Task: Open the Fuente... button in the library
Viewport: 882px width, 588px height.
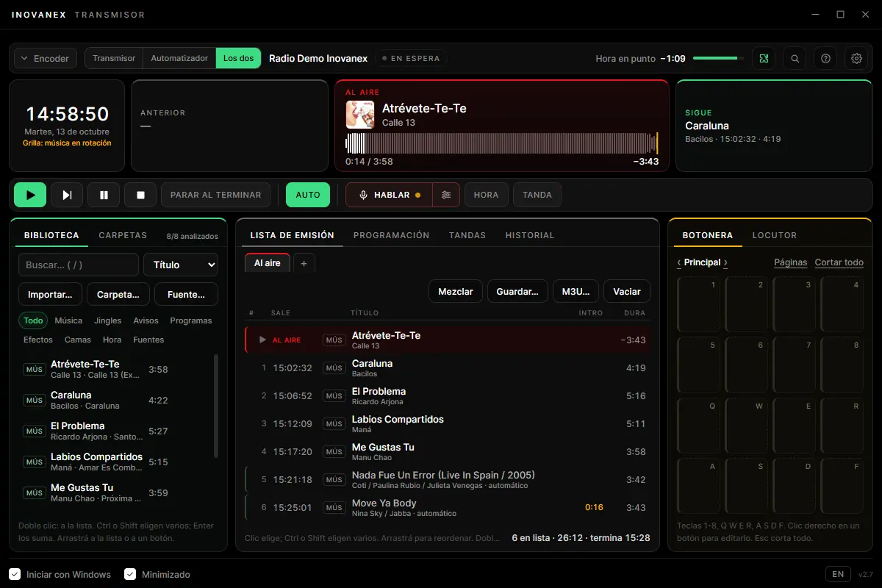Action: [187, 294]
